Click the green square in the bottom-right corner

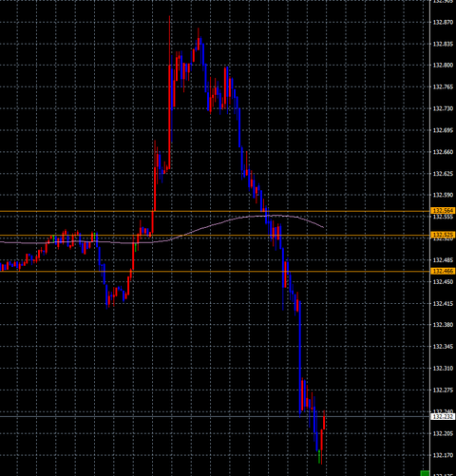pos(425,473)
